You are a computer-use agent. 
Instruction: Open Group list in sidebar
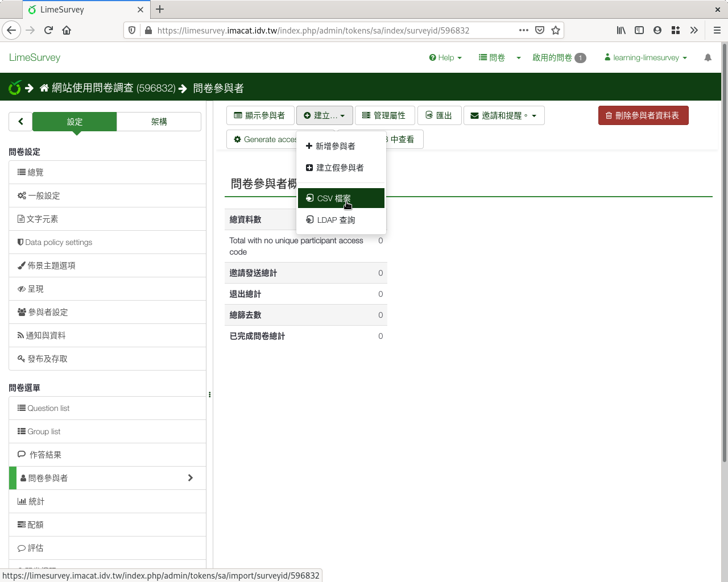click(x=107, y=431)
